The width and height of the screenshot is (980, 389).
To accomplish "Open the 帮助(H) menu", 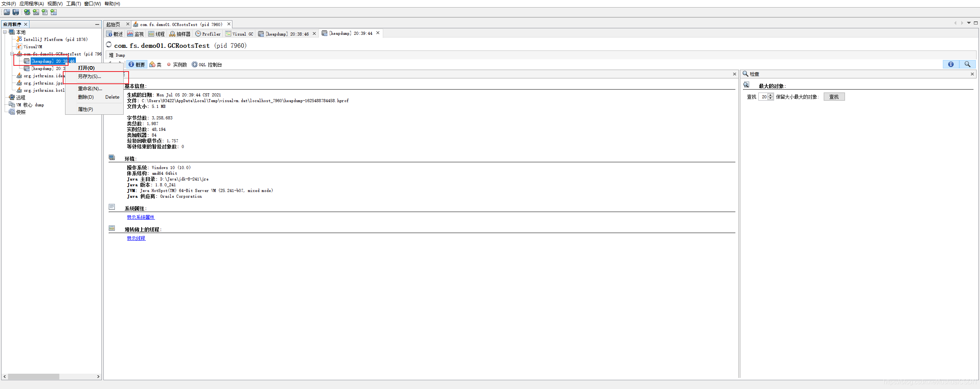I will 112,3.
